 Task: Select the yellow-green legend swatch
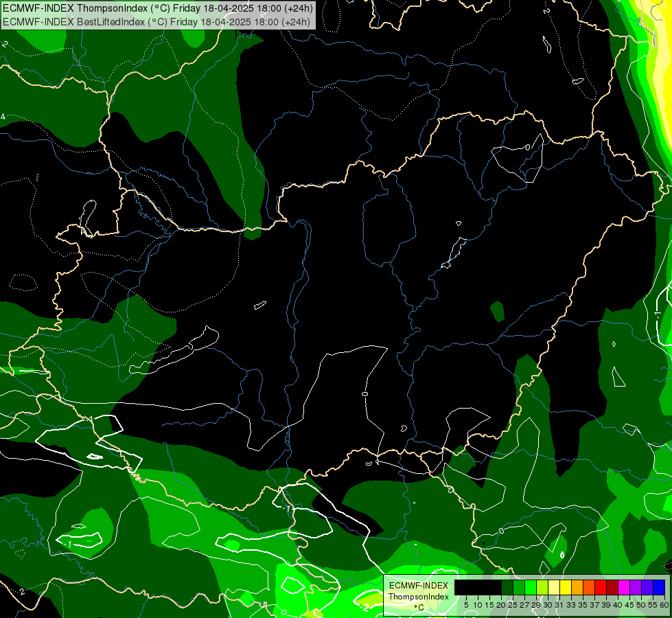(542, 587)
